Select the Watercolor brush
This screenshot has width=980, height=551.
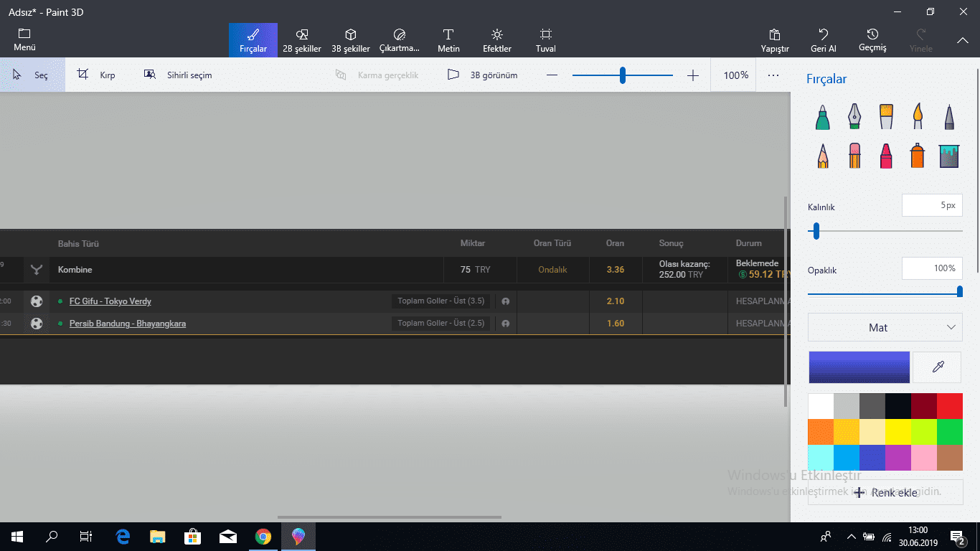(x=918, y=117)
